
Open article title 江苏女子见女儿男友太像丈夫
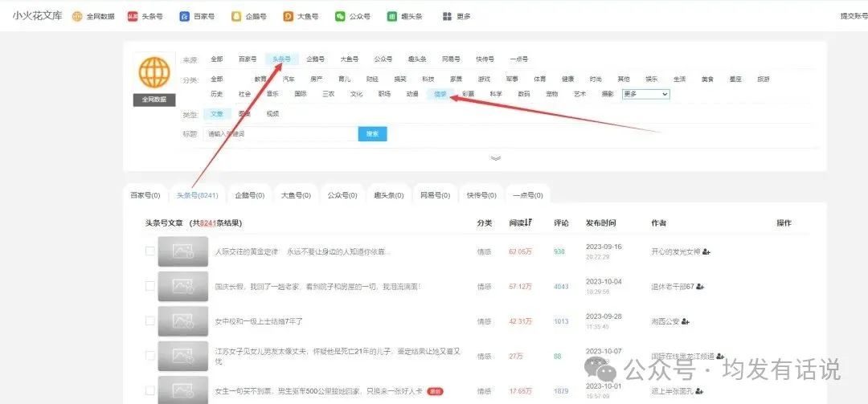click(x=338, y=356)
